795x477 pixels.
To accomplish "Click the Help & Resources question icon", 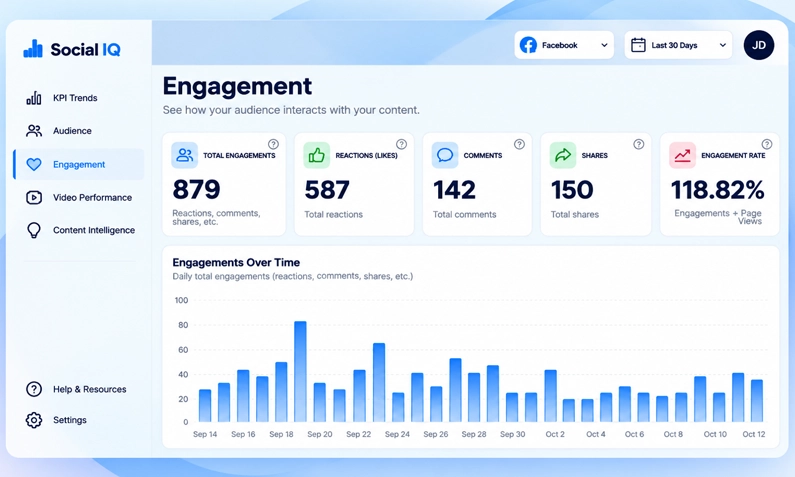I will coord(33,389).
